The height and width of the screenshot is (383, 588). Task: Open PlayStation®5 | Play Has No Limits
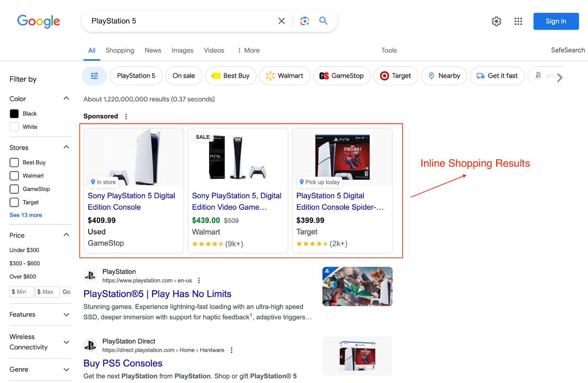coord(157,294)
